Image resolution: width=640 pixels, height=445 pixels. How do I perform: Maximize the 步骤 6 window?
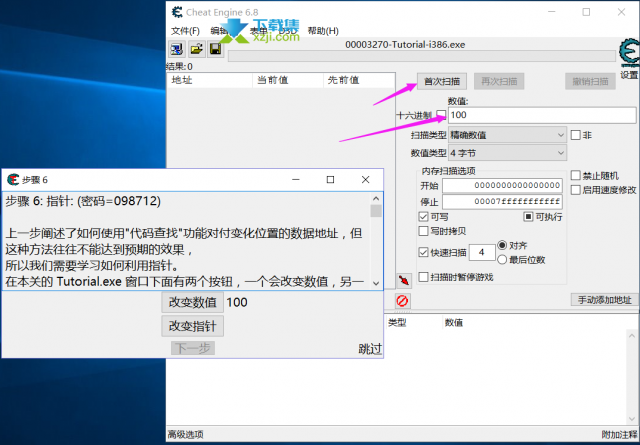(x=331, y=180)
